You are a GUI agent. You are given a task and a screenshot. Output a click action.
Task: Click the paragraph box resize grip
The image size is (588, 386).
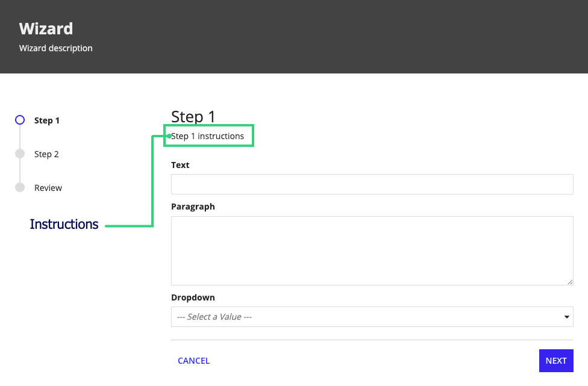click(x=570, y=282)
